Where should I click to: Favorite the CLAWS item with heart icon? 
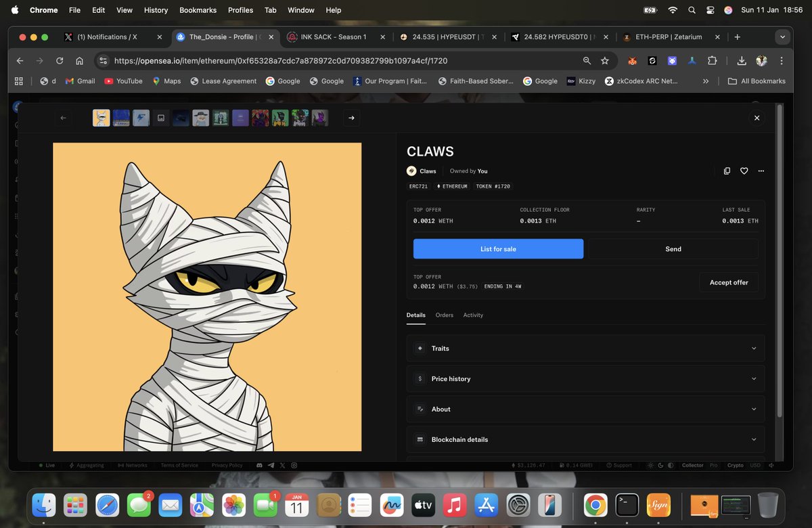tap(744, 171)
